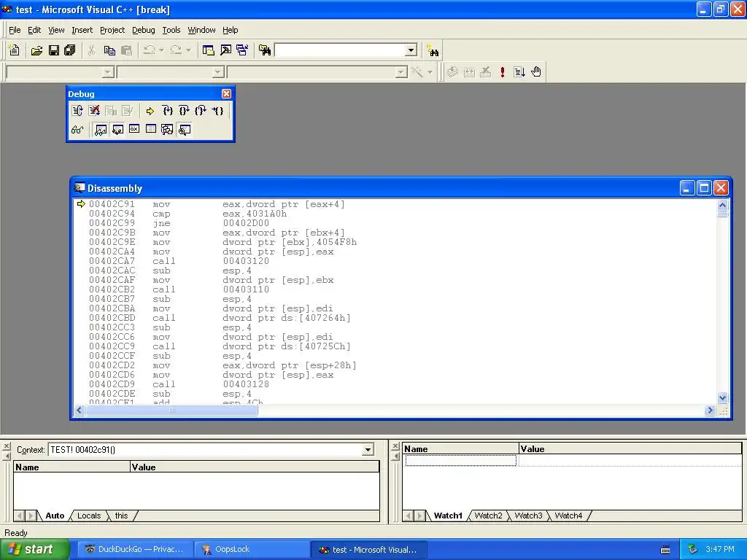The image size is (747, 560).
Task: Close the floating Debug toolbar
Action: (226, 94)
